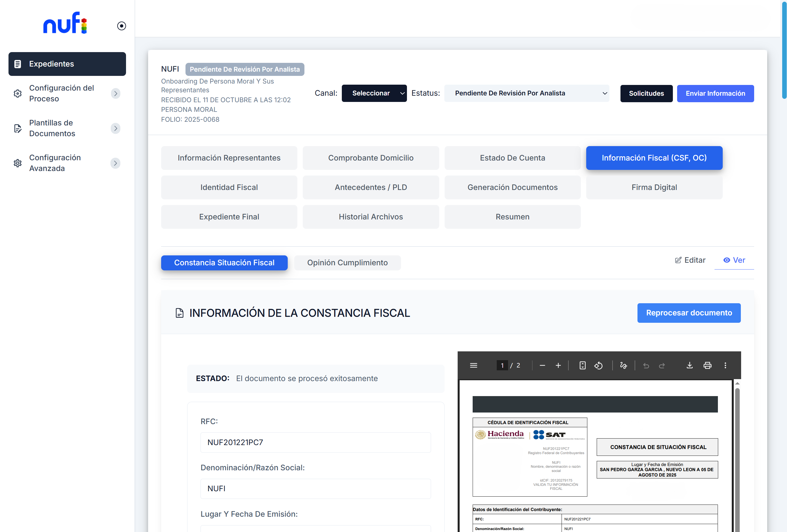Click the Reprocesar documento button
The width and height of the screenshot is (787, 532).
689,313
